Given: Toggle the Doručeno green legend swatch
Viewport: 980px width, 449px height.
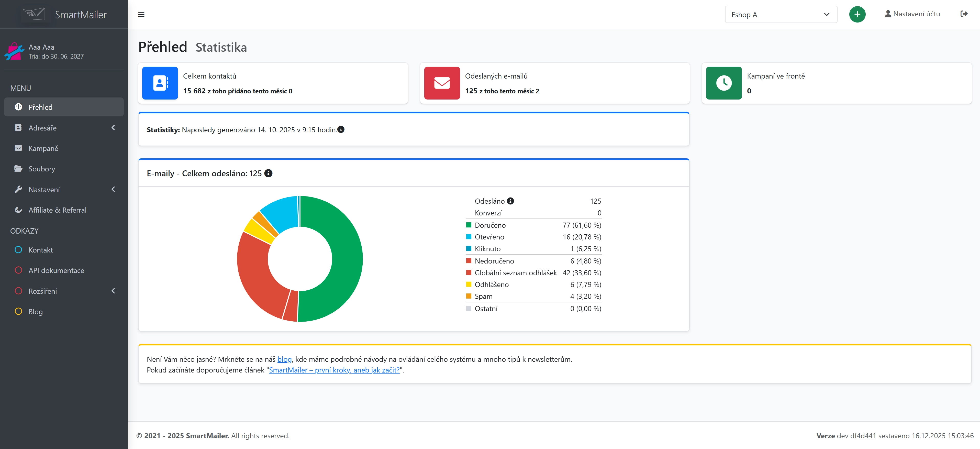Looking at the screenshot, I should [469, 225].
